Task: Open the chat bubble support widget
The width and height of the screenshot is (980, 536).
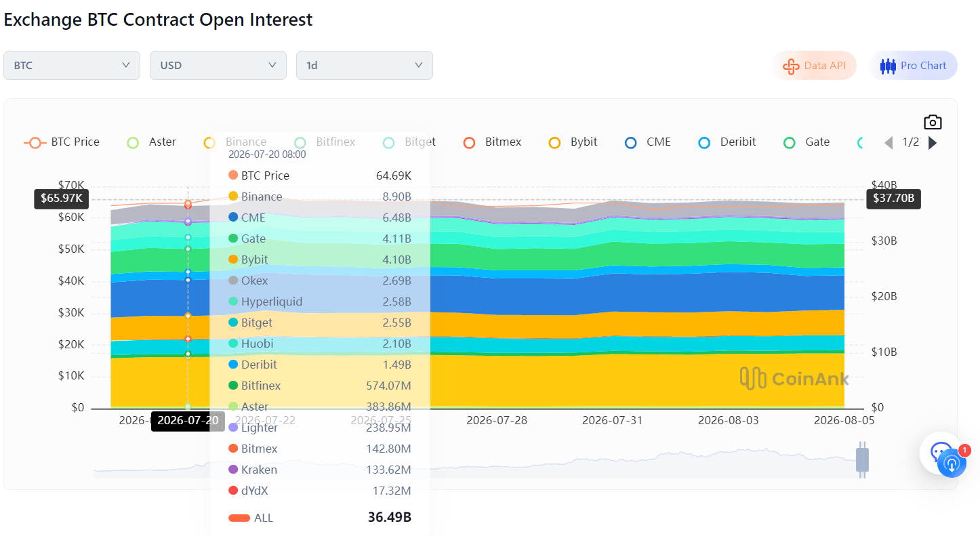Action: (x=939, y=452)
